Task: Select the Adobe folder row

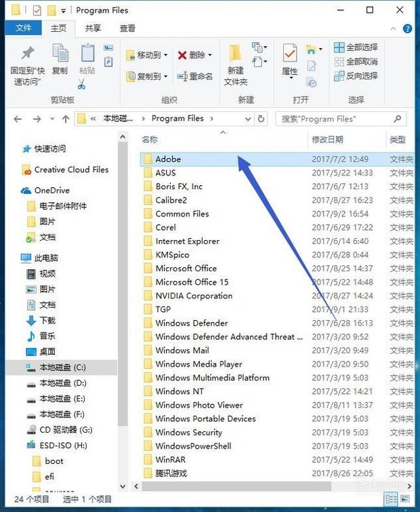Action: [277, 159]
